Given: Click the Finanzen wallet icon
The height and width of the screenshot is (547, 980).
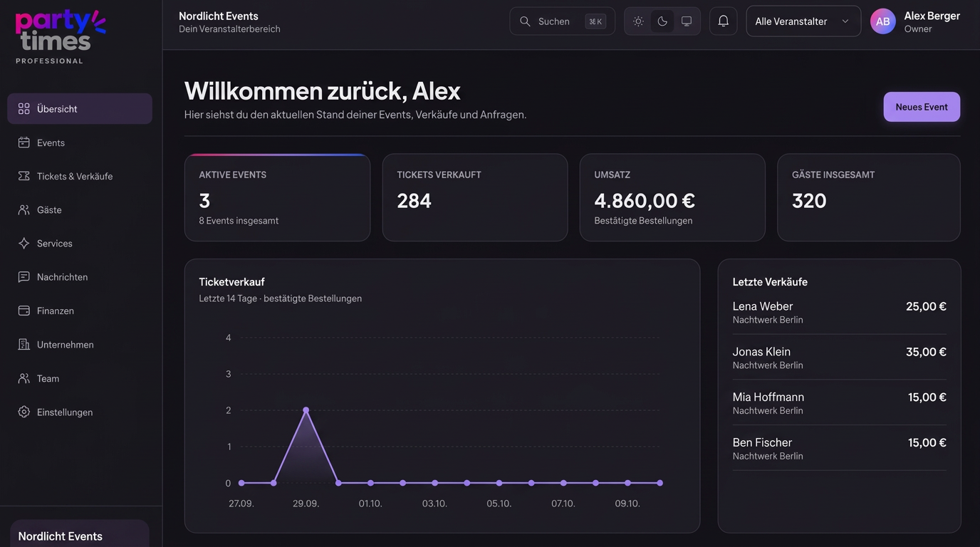Looking at the screenshot, I should click(x=24, y=311).
